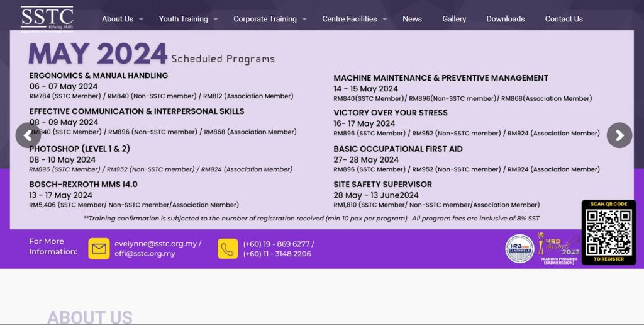Click the Photoshop (Level 1 & 2) program title

(x=79, y=149)
